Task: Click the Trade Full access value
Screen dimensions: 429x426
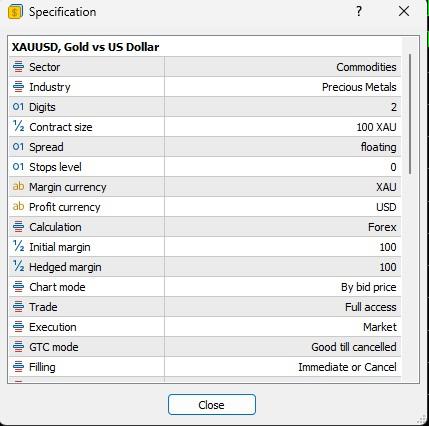Action: (371, 307)
